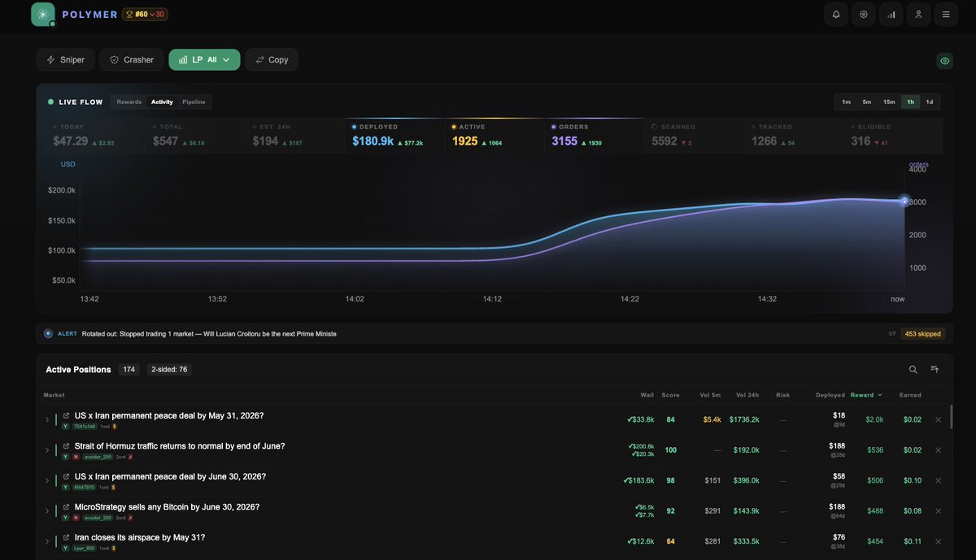Expand the Strait of Hormuz row

(x=47, y=450)
